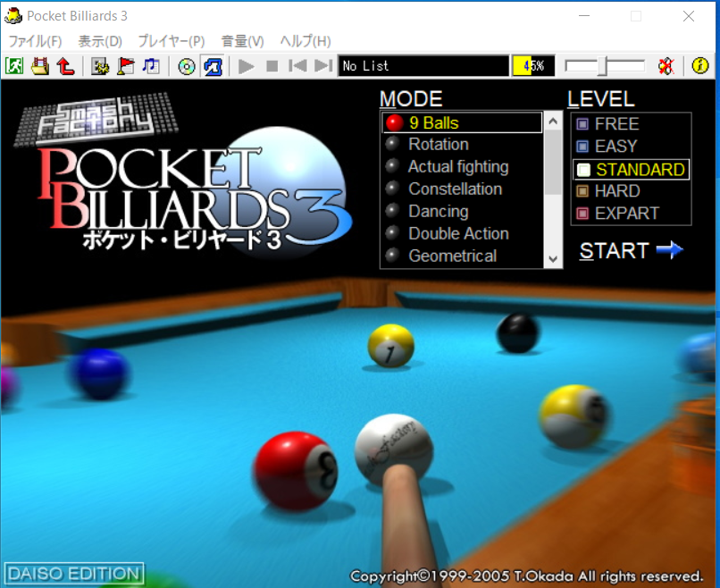Open the プレイヤー(P) menu
This screenshot has height=588, width=720.
tap(172, 41)
